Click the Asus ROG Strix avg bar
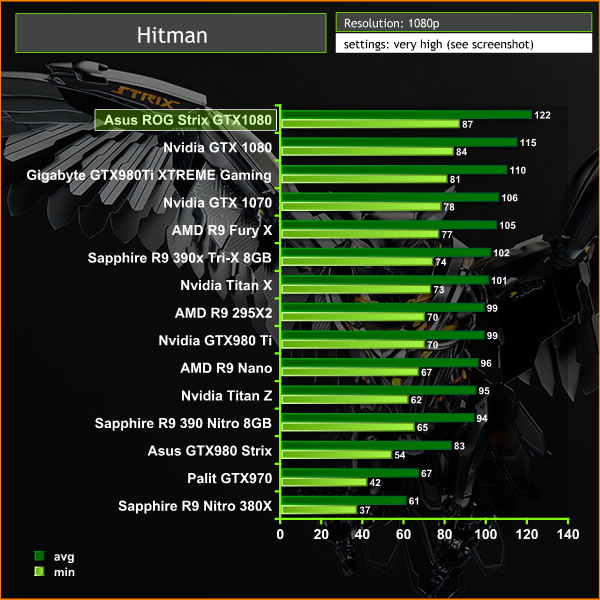The width and height of the screenshot is (600, 600). tap(406, 114)
